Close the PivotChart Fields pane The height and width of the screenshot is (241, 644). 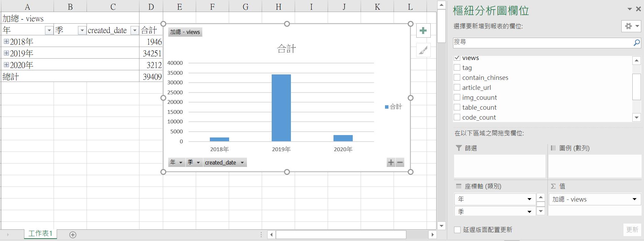[638, 9]
